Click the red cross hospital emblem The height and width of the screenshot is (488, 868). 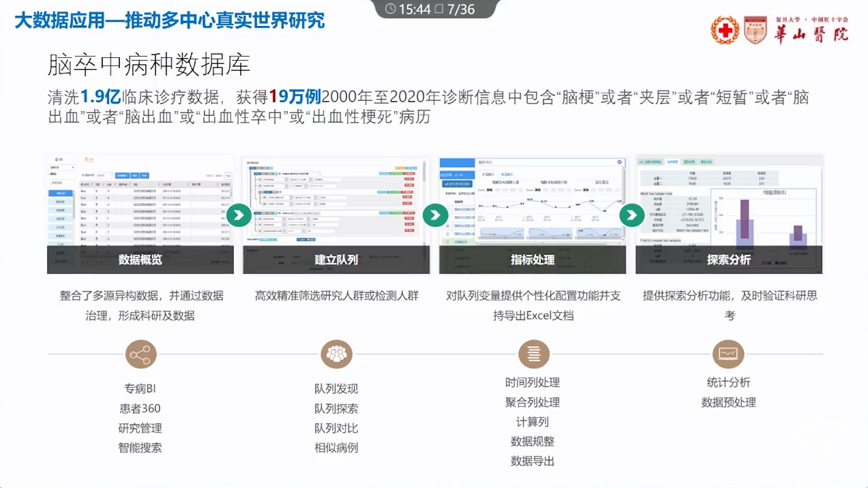[725, 30]
